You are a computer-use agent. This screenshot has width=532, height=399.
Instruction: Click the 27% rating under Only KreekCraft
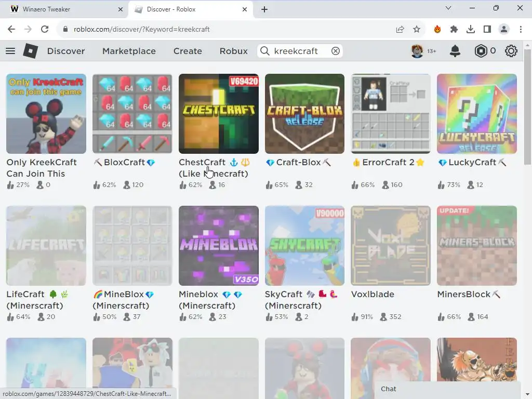pyautogui.click(x=23, y=184)
